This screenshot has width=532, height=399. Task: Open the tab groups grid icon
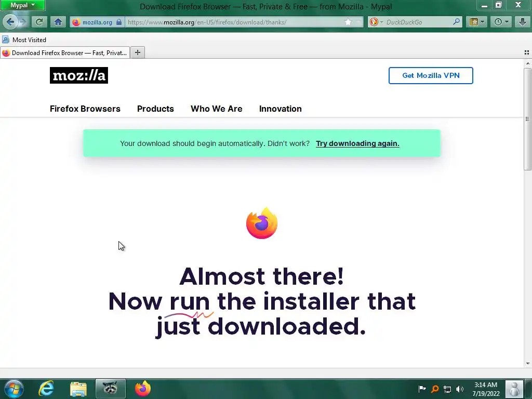coord(527,52)
